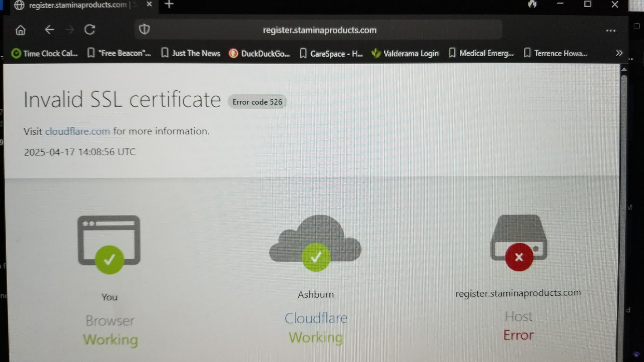Maximize the browser window
The image size is (644, 362).
[x=587, y=4]
